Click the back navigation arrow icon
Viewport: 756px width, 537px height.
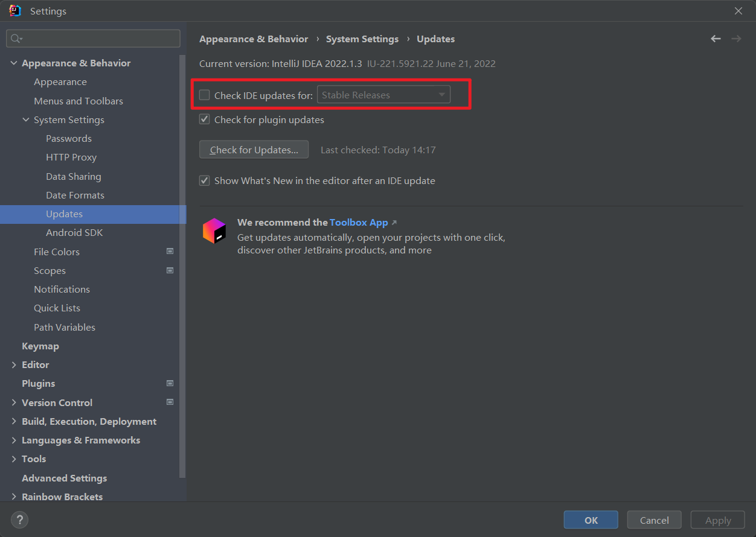pos(716,39)
